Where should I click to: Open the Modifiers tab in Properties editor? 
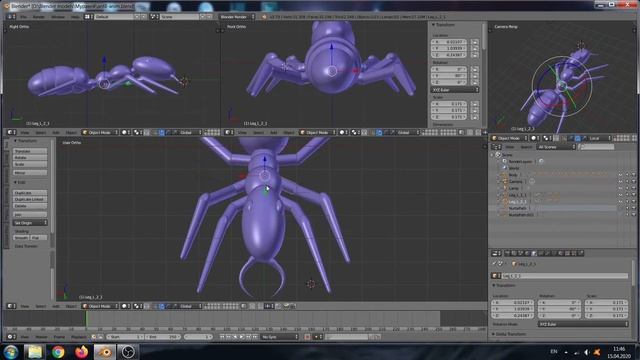[547, 253]
